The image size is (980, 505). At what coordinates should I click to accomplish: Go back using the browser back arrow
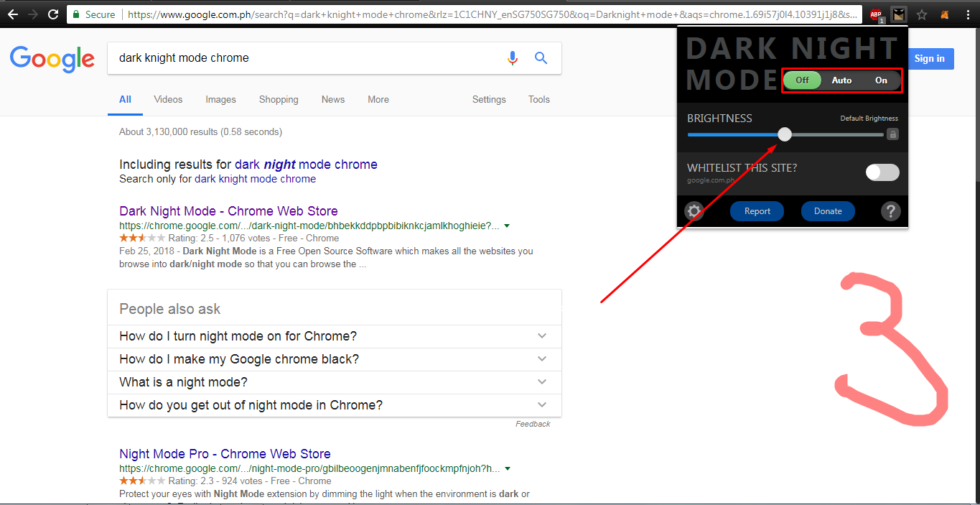coord(13,14)
